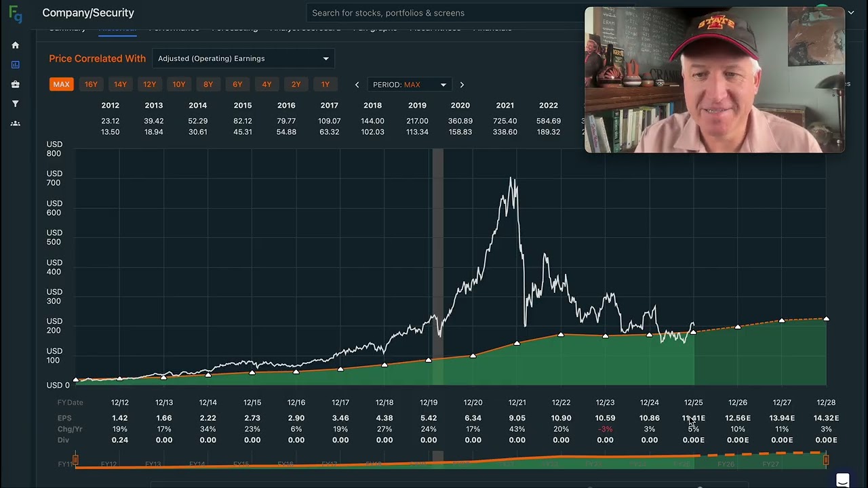This screenshot has width=868, height=488.
Task: Click the FY Date row label
Action: pyautogui.click(x=70, y=403)
